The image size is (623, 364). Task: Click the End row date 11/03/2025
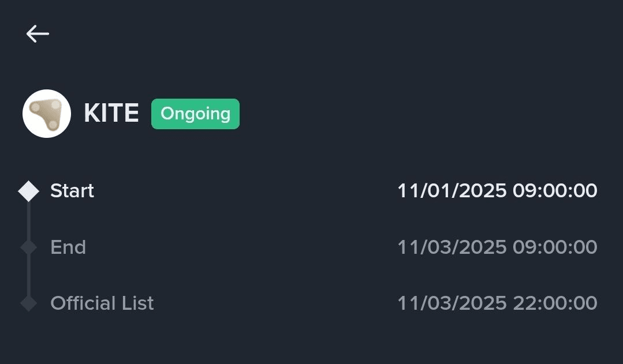(452, 247)
